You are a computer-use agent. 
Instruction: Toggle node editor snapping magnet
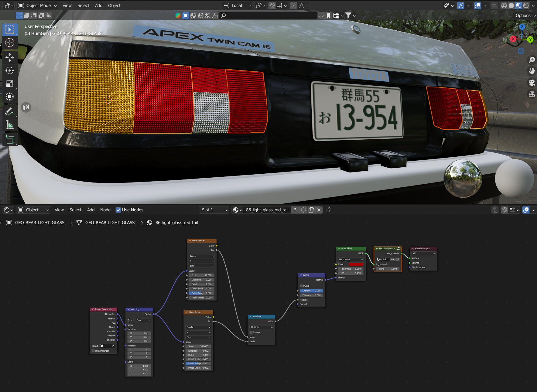pyautogui.click(x=505, y=210)
